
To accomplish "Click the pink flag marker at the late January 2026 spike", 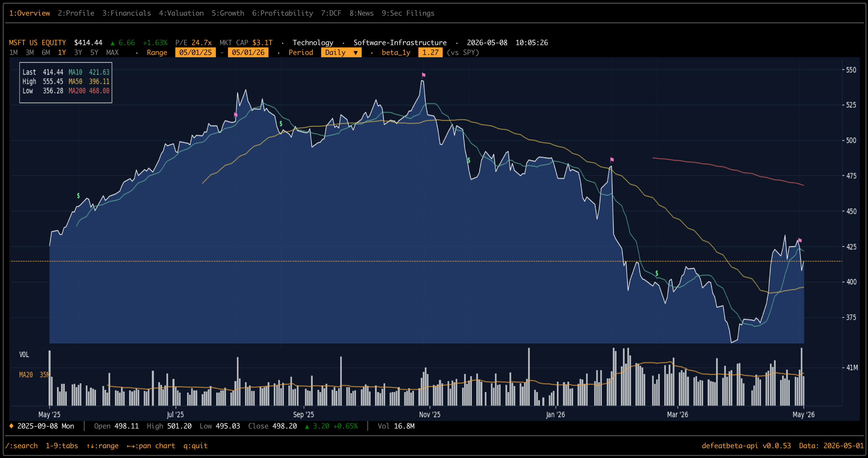I will 612,160.
